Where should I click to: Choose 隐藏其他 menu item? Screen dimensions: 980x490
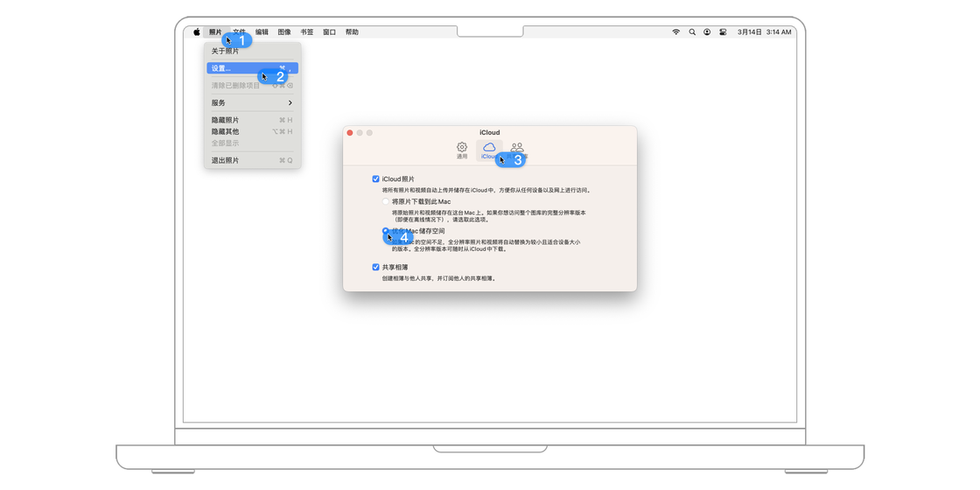click(x=253, y=132)
